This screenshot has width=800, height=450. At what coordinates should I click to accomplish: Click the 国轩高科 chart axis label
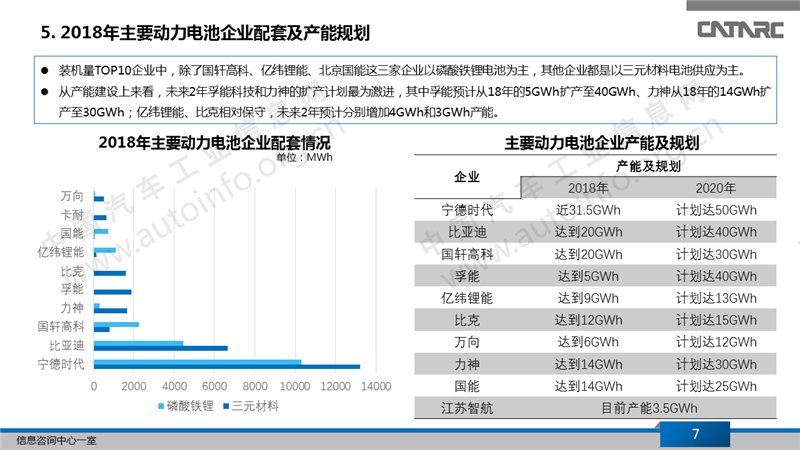[x=60, y=327]
